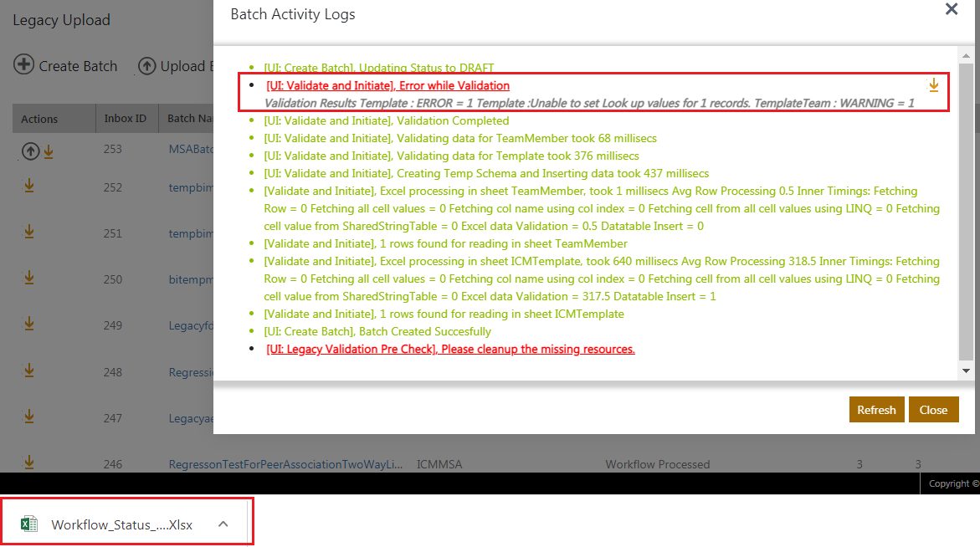Download the validation error log file
Screen dimensions: 980x547
click(x=934, y=85)
